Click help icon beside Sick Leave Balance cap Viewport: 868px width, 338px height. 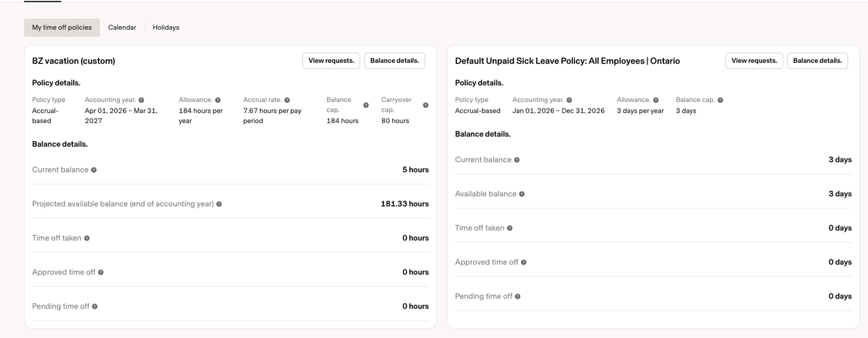click(x=720, y=100)
